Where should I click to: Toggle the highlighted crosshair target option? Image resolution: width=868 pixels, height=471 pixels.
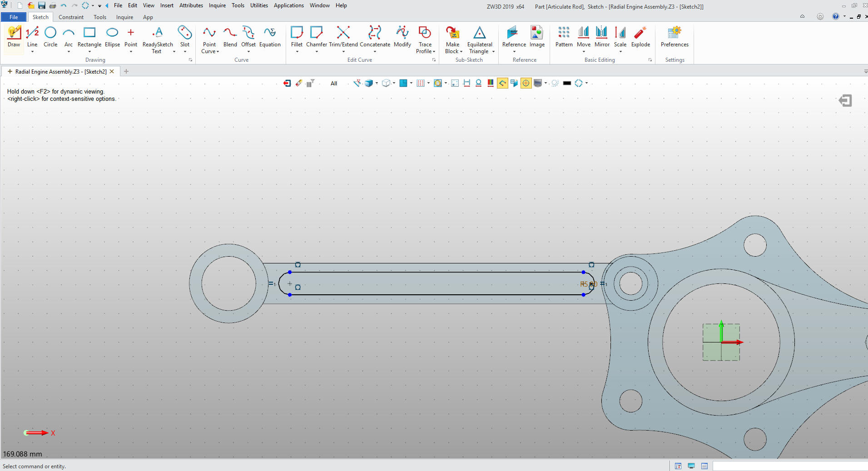526,83
